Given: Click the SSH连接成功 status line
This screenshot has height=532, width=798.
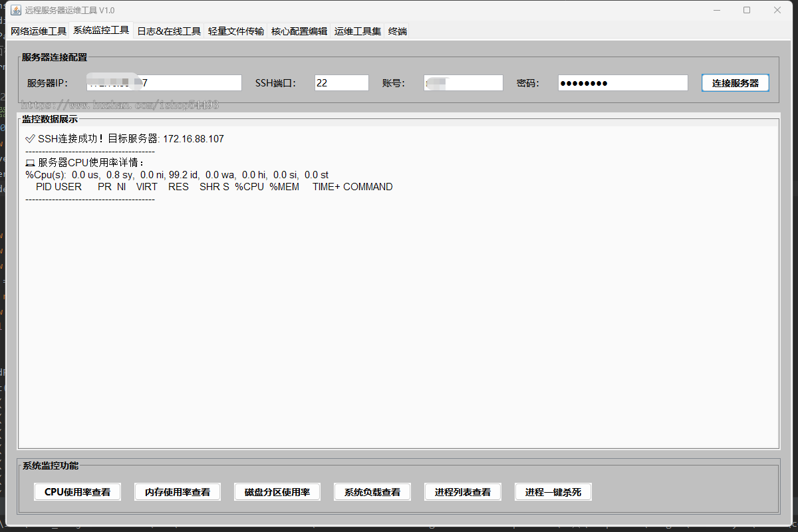Looking at the screenshot, I should point(124,139).
